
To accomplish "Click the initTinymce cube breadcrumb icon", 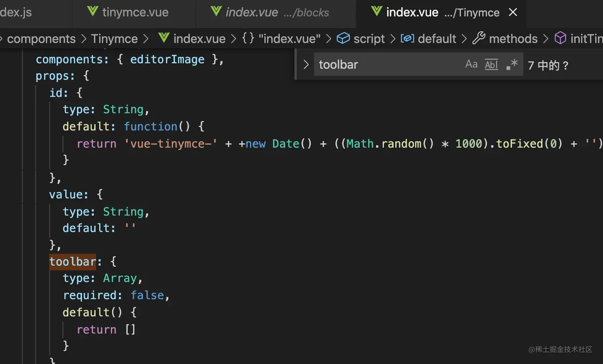I will coord(560,38).
